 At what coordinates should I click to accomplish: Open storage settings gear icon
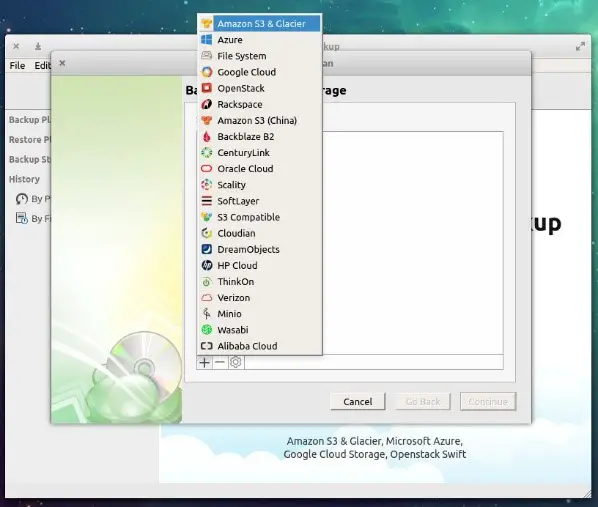point(236,362)
